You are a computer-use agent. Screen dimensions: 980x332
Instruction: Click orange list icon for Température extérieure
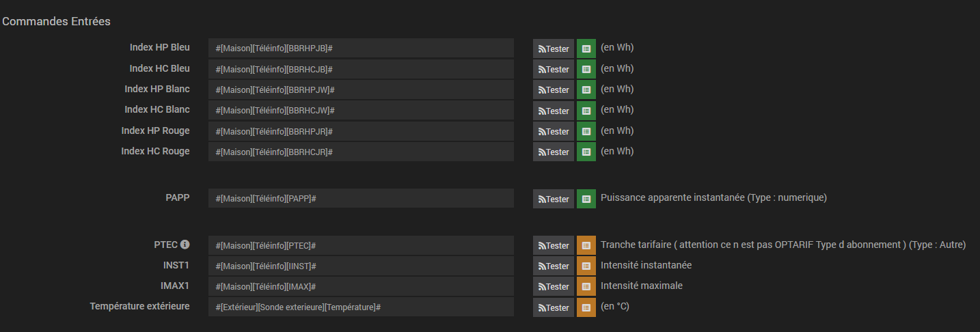586,307
